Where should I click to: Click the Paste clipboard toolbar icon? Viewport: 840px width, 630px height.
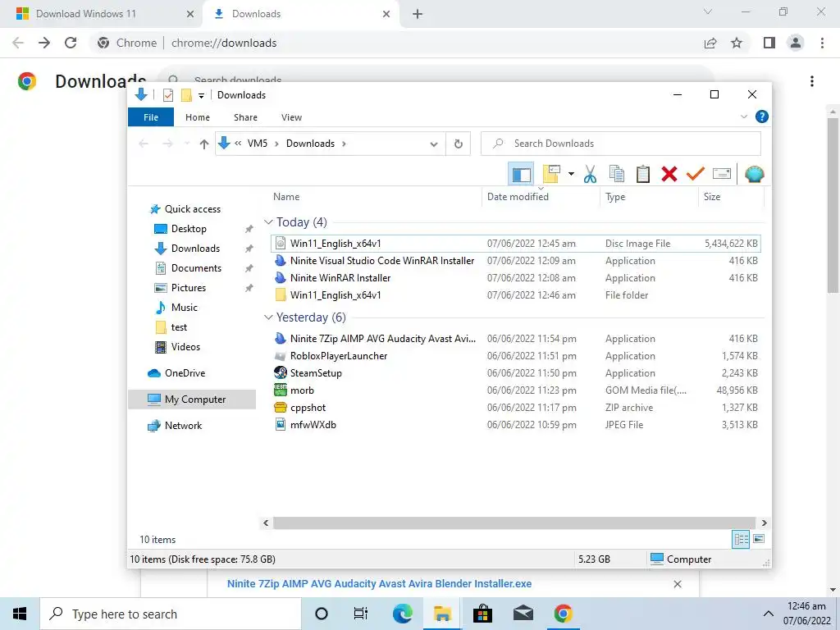(x=643, y=174)
